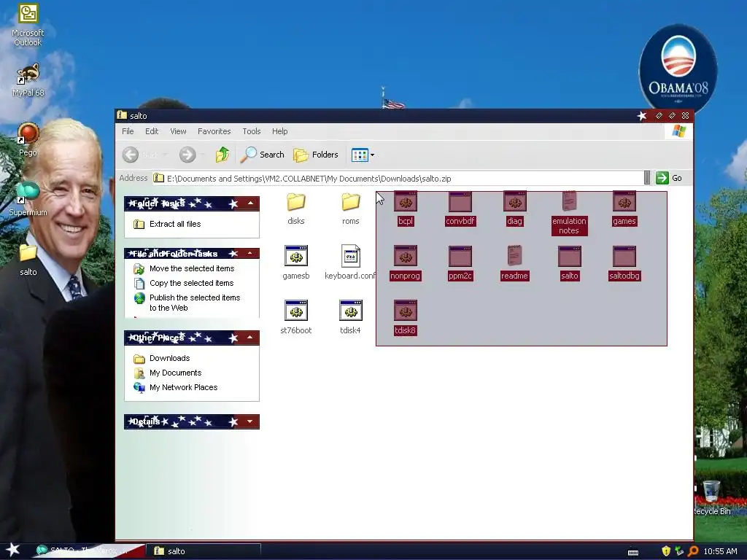Click the star icon in window title bar

pos(642,116)
